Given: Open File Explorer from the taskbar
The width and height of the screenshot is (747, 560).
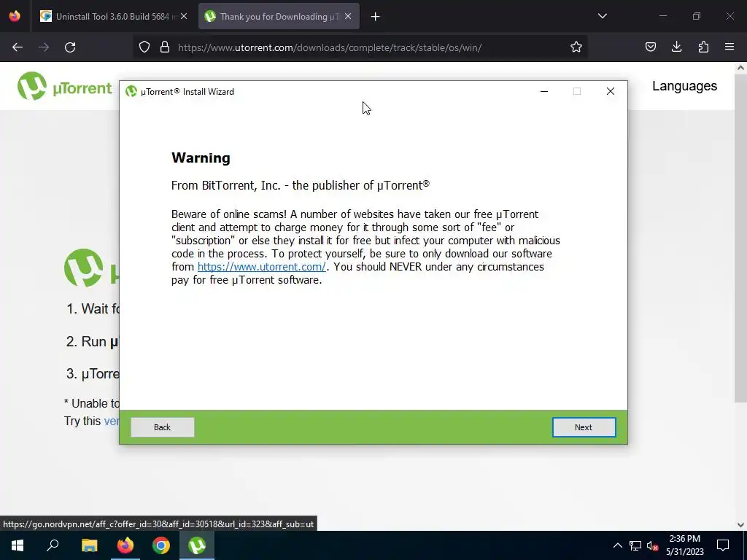Looking at the screenshot, I should coord(89,545).
